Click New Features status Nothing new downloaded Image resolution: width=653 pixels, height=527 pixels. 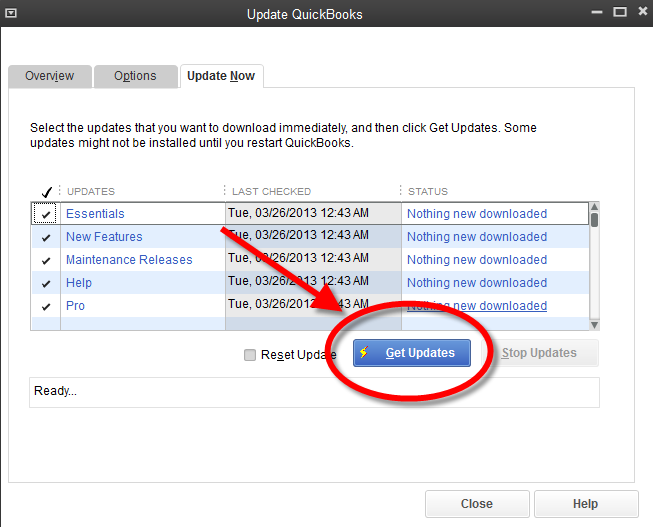[x=477, y=237]
